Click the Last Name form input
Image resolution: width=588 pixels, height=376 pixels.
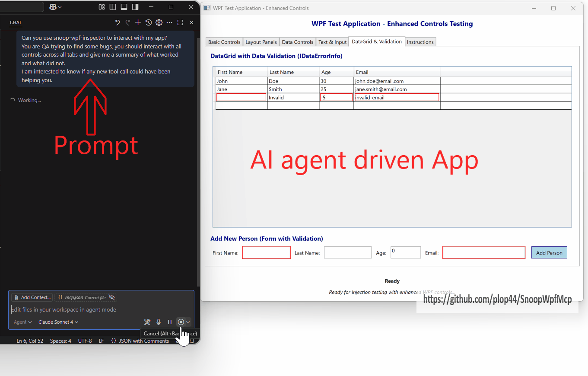348,252
